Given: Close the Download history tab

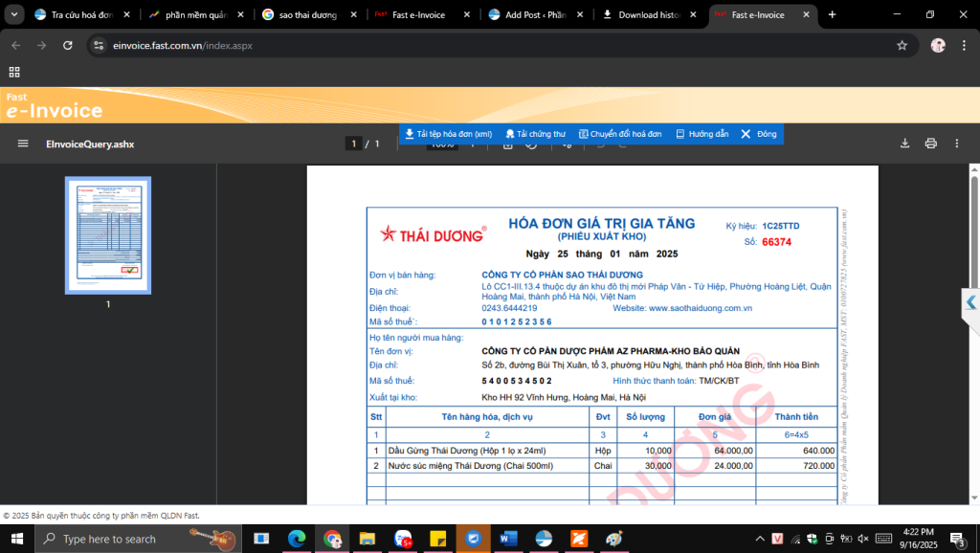Looking at the screenshot, I should click(693, 14).
